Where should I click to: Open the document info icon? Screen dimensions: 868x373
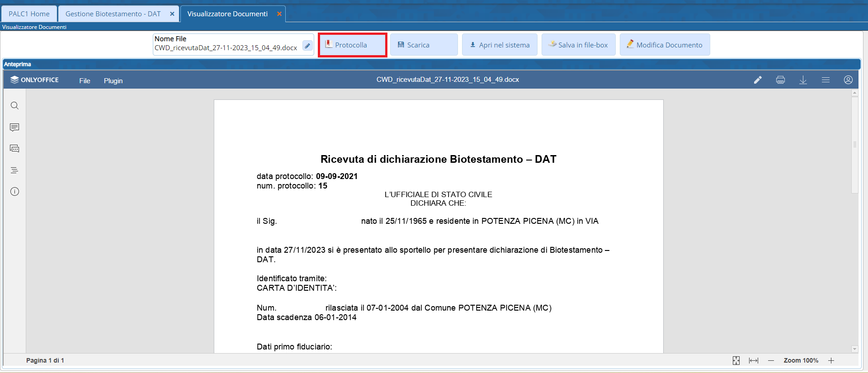(x=14, y=192)
